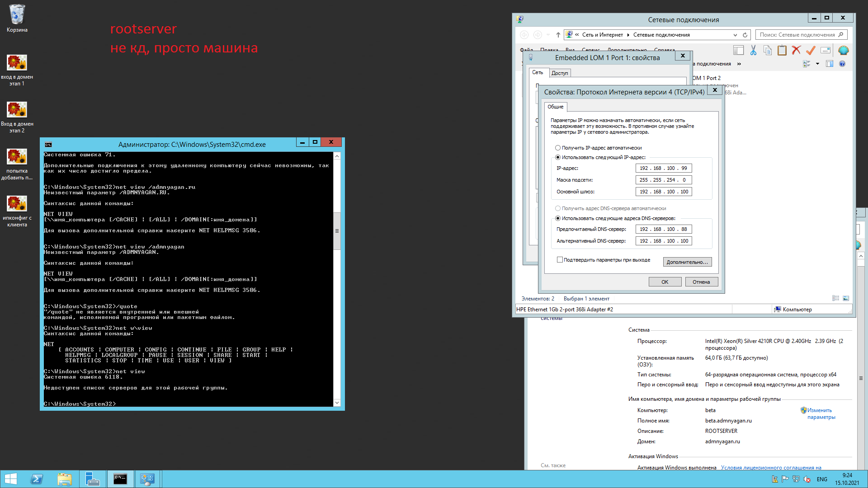Expand the arrow after 'Сеть и Интернет' breadcrumb
Screen dimensions: 868x488
628,35
